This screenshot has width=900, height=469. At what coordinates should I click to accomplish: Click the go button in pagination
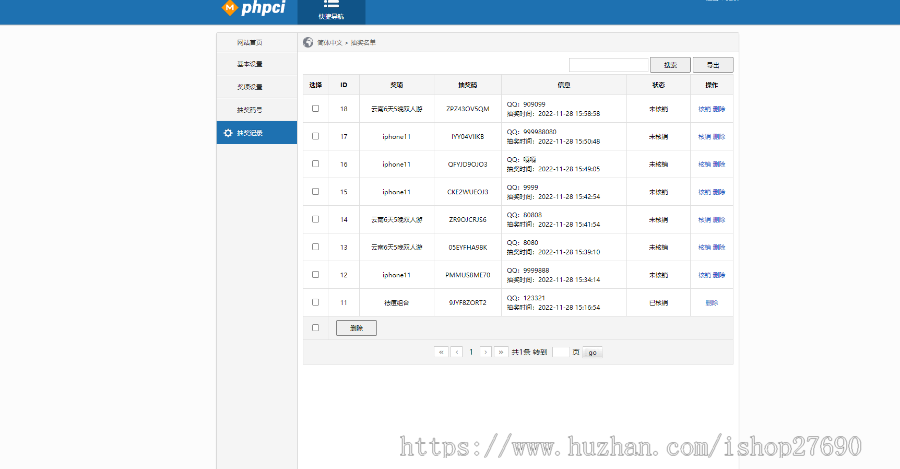pyautogui.click(x=592, y=352)
